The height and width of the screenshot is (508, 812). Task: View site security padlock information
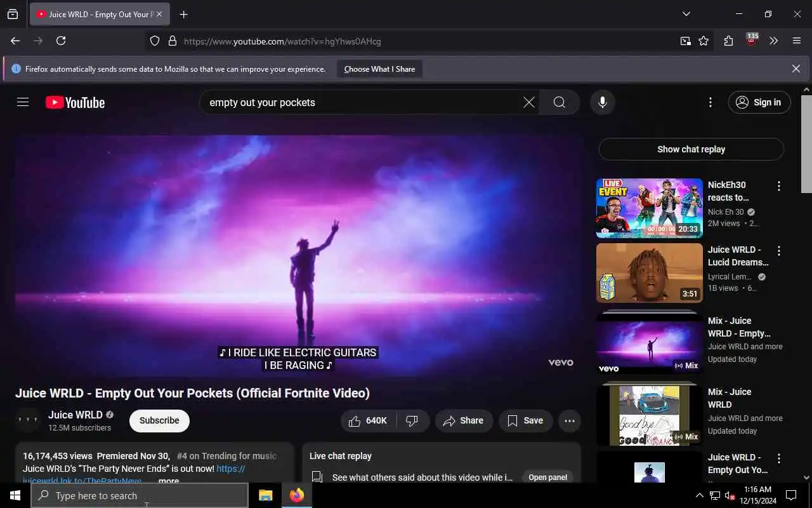click(172, 41)
